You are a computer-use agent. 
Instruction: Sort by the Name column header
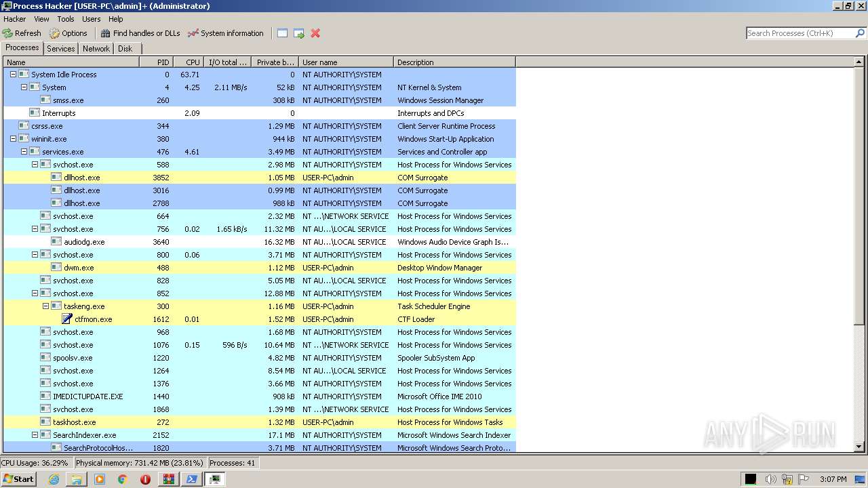pos(71,62)
